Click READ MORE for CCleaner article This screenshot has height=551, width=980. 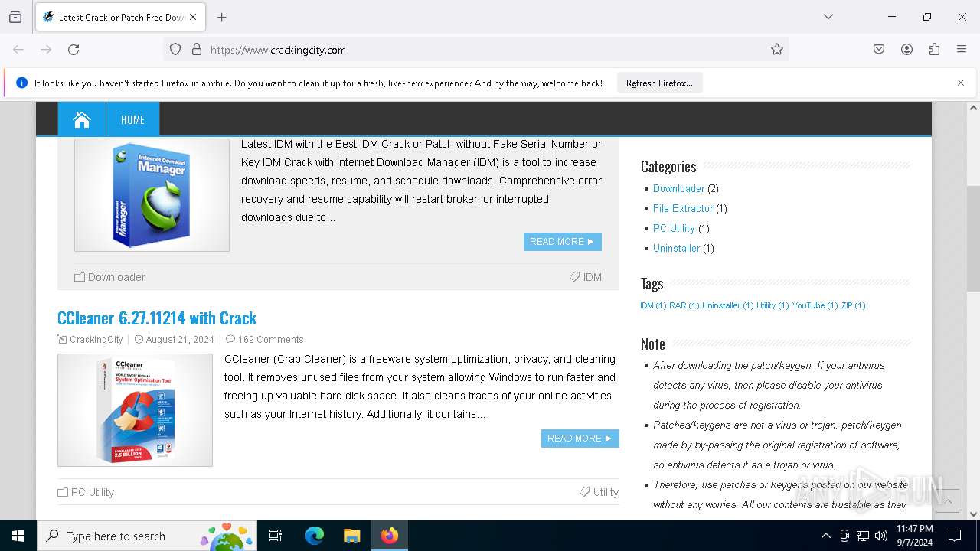tap(580, 439)
